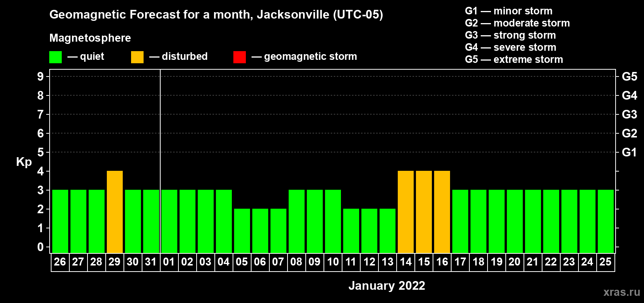Click the 'disturbed' legend label
Screen dimensions: 644x303
click(x=184, y=56)
